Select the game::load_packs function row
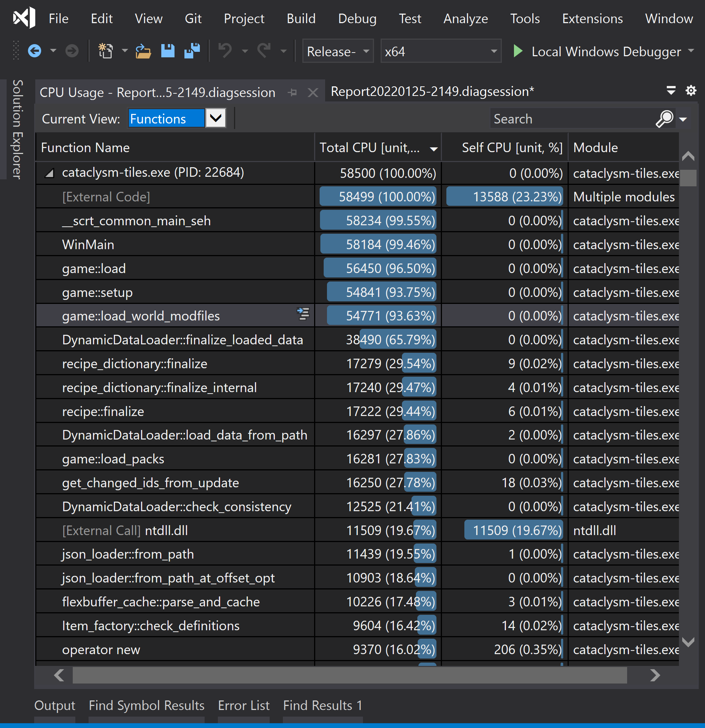The image size is (705, 728). click(x=357, y=459)
